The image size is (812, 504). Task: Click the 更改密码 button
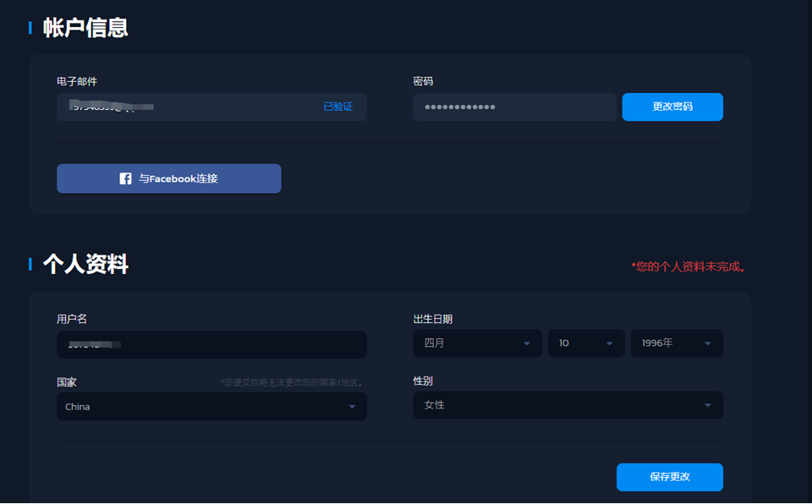[x=672, y=107]
